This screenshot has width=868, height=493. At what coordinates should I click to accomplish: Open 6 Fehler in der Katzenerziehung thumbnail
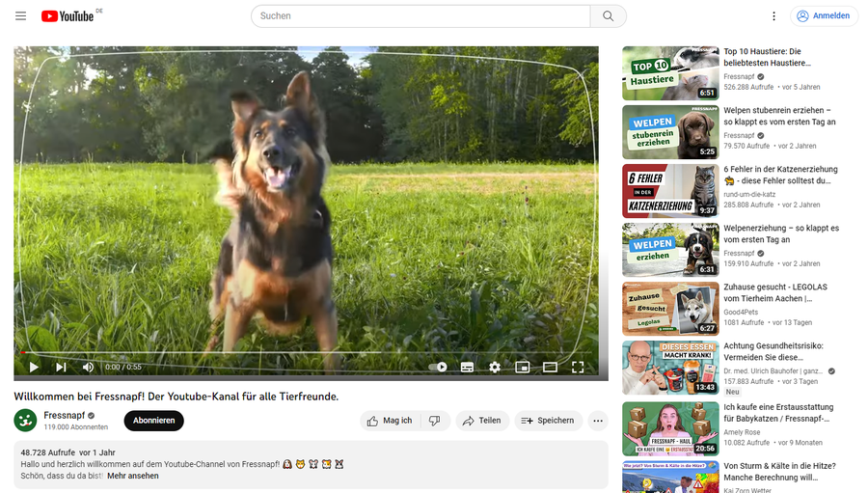(670, 191)
